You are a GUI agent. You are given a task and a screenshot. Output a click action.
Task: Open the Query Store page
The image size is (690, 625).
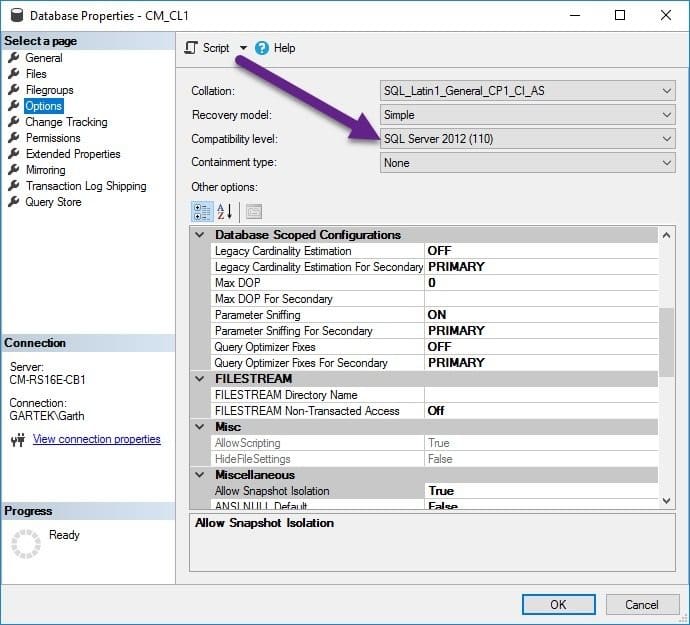53,202
